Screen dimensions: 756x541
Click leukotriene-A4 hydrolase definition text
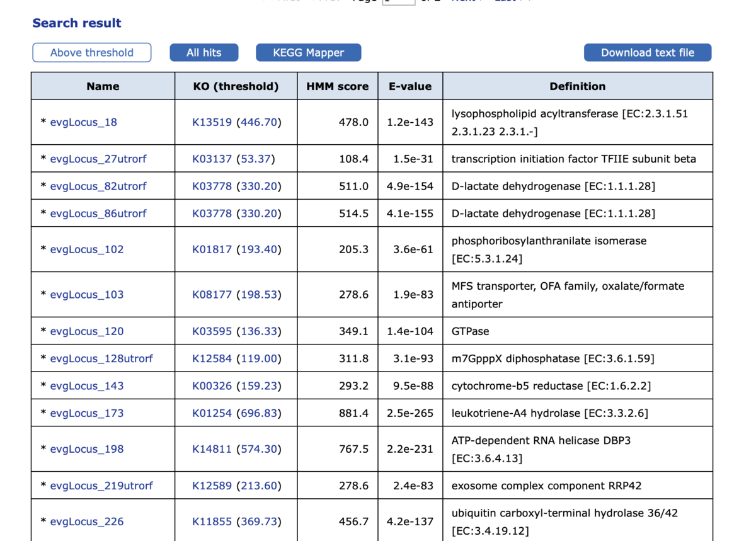550,413
